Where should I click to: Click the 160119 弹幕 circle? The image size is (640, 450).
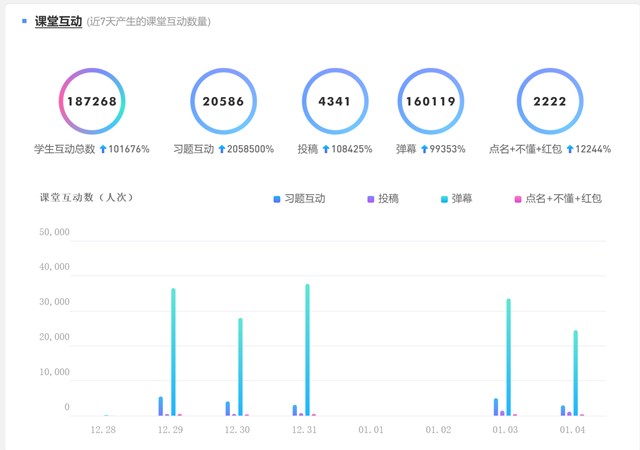[431, 101]
